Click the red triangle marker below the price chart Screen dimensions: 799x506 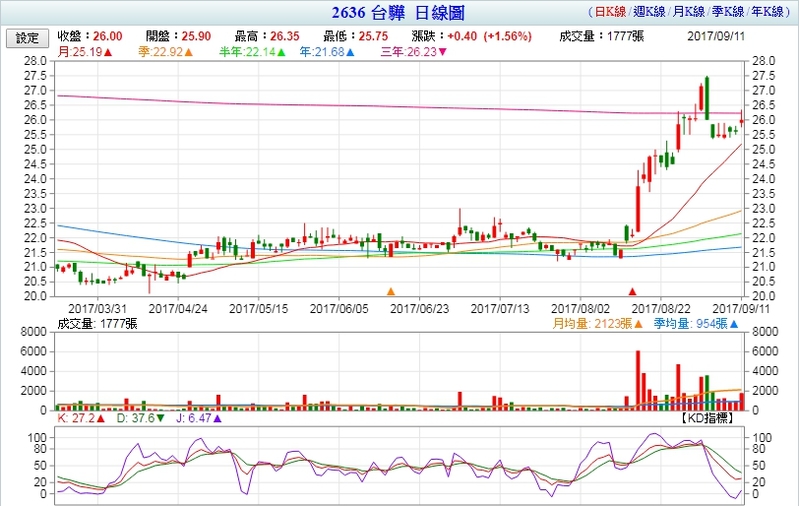pos(632,291)
